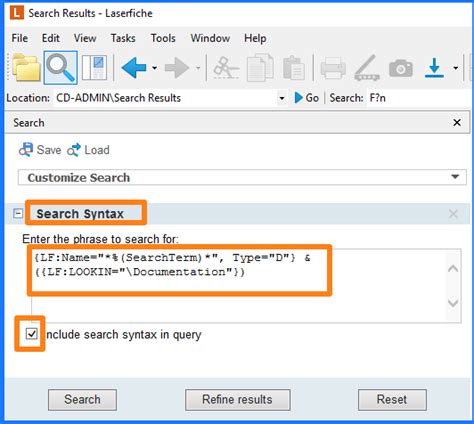Open the Tasks menu
Image resolution: width=474 pixels, height=424 pixels.
(x=123, y=38)
